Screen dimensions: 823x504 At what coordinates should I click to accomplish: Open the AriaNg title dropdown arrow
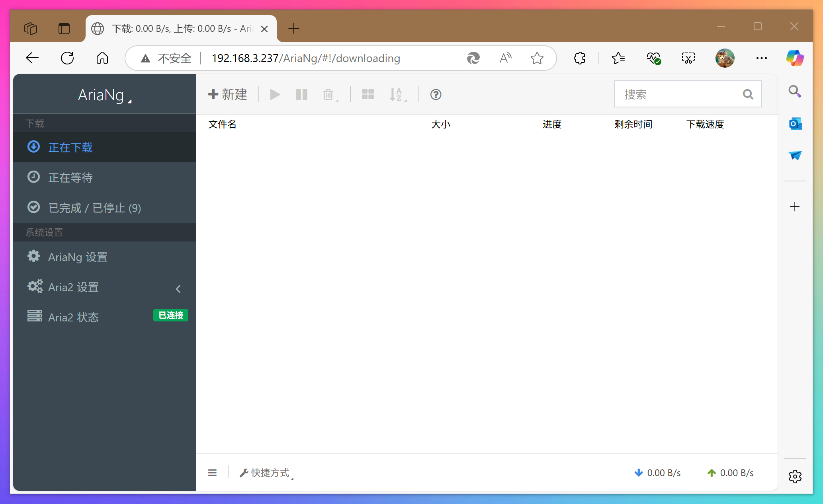pyautogui.click(x=129, y=101)
